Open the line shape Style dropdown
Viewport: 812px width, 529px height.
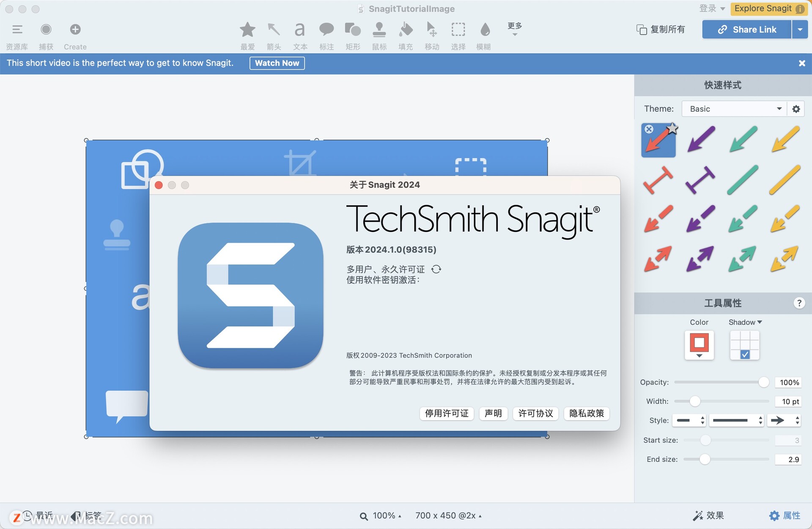[736, 420]
